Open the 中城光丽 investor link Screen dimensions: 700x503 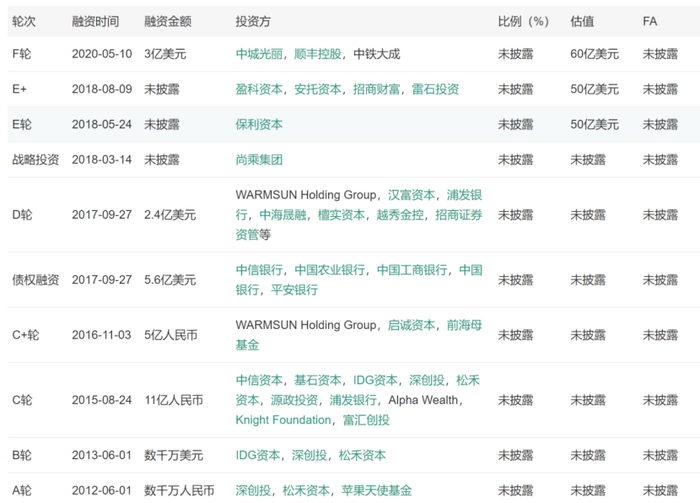tap(259, 54)
